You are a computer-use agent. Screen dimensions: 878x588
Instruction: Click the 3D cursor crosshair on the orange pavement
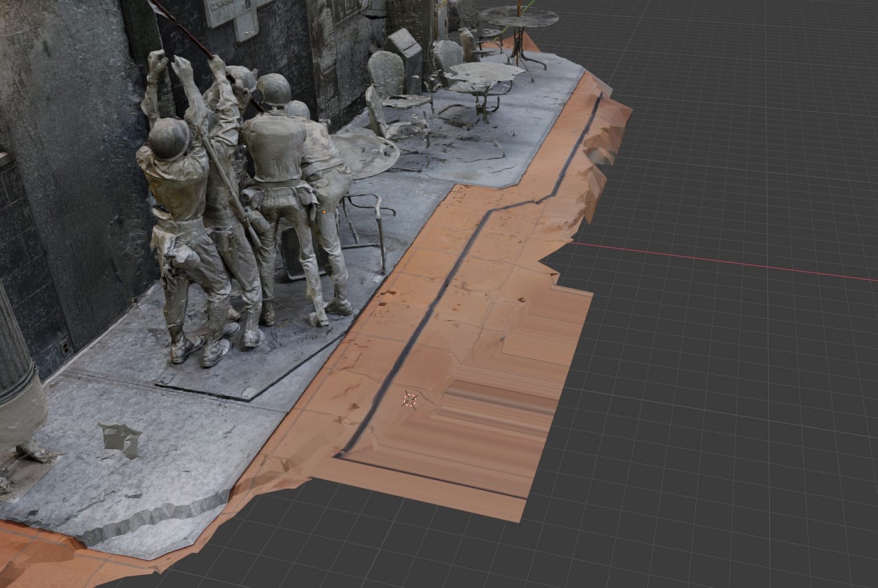point(411,399)
